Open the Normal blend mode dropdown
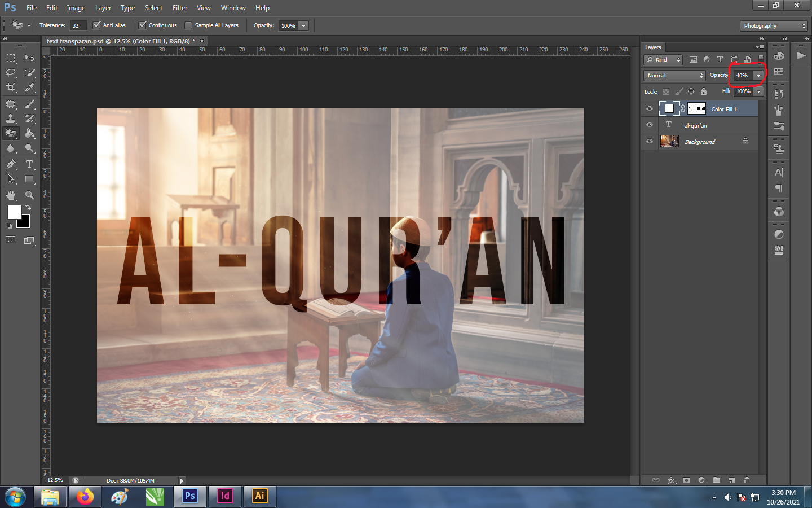This screenshot has width=812, height=508. coord(675,76)
